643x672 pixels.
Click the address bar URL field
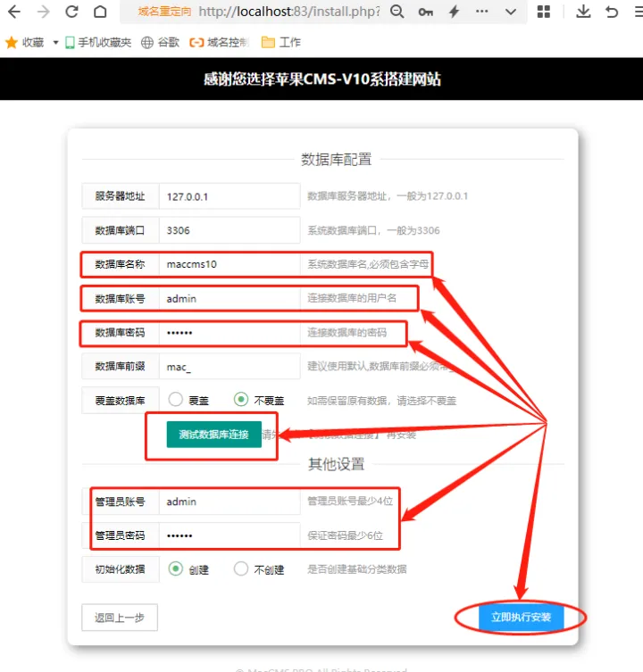[288, 12]
